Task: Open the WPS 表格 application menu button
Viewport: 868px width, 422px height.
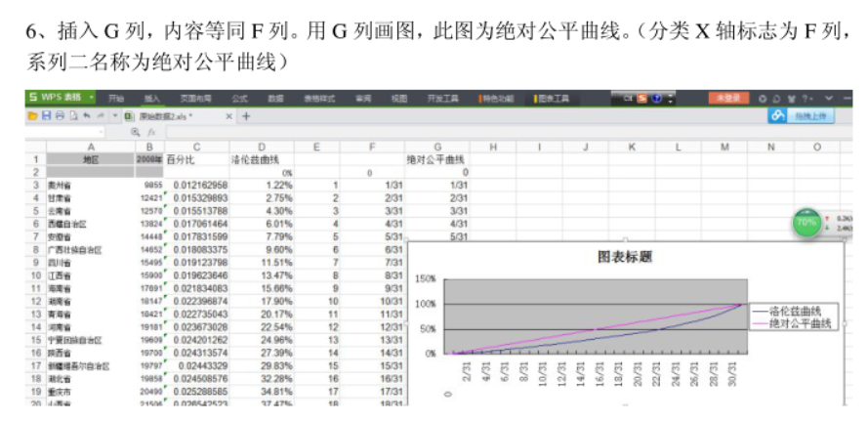Action: click(60, 98)
